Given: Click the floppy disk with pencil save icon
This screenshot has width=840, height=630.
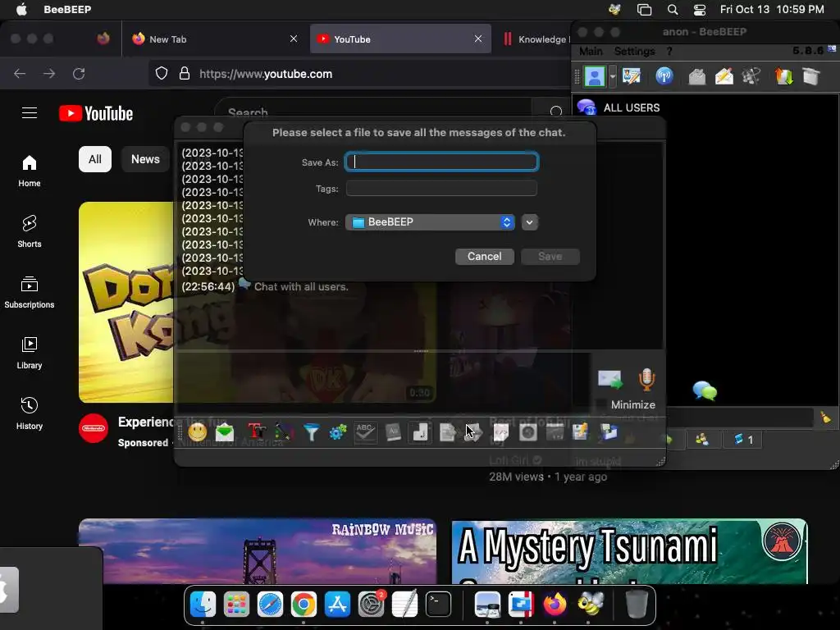Looking at the screenshot, I should [x=580, y=431].
